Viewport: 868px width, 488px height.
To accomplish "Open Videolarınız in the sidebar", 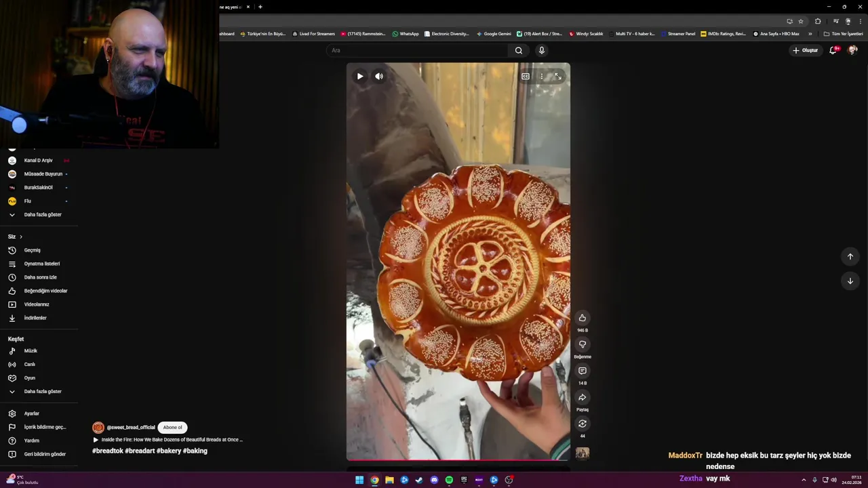I will pos(39,304).
